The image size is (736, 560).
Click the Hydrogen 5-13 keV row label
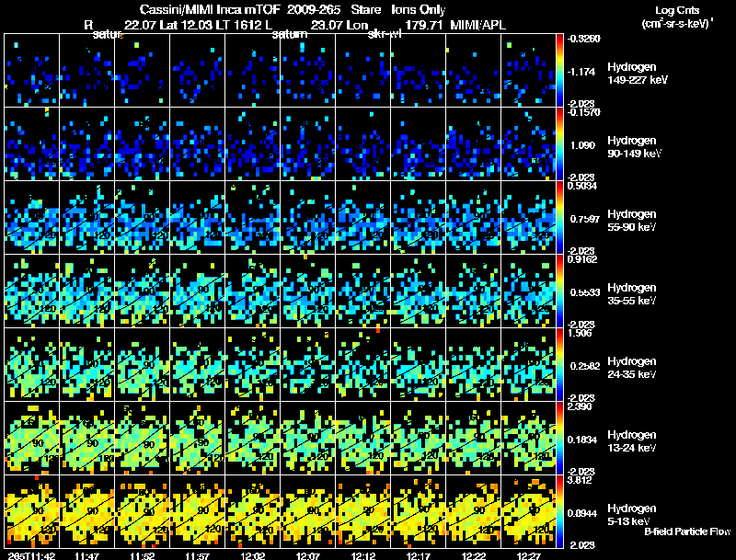tap(631, 515)
